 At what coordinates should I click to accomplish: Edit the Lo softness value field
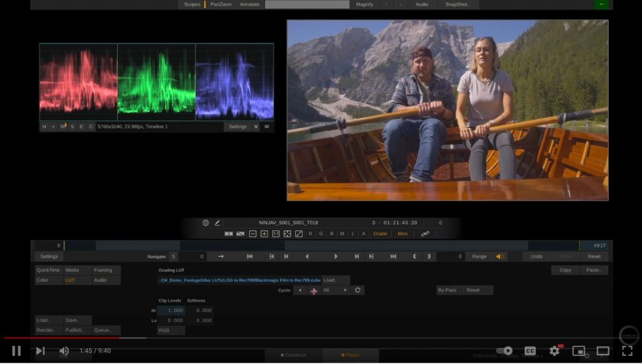click(200, 321)
